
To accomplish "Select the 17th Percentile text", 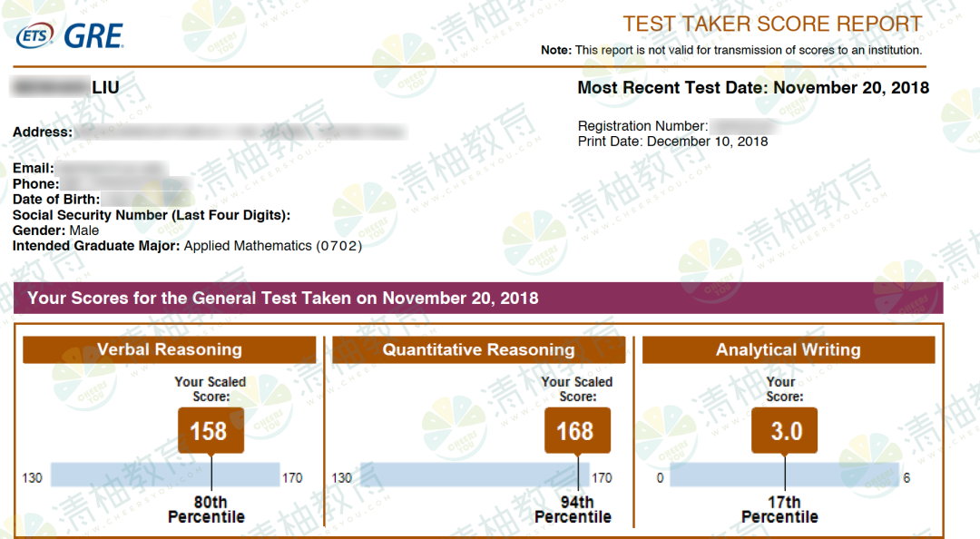I will [780, 510].
